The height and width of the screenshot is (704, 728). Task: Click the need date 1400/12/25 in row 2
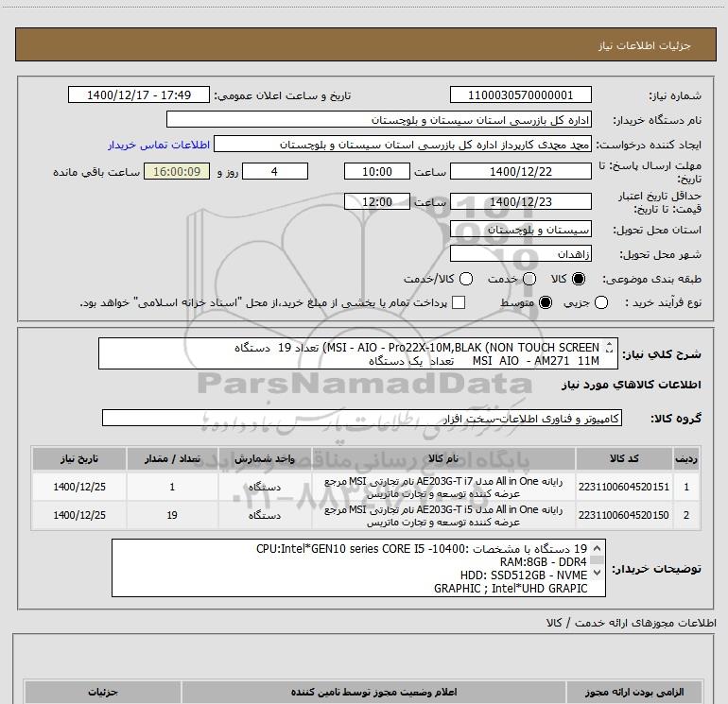click(x=79, y=515)
